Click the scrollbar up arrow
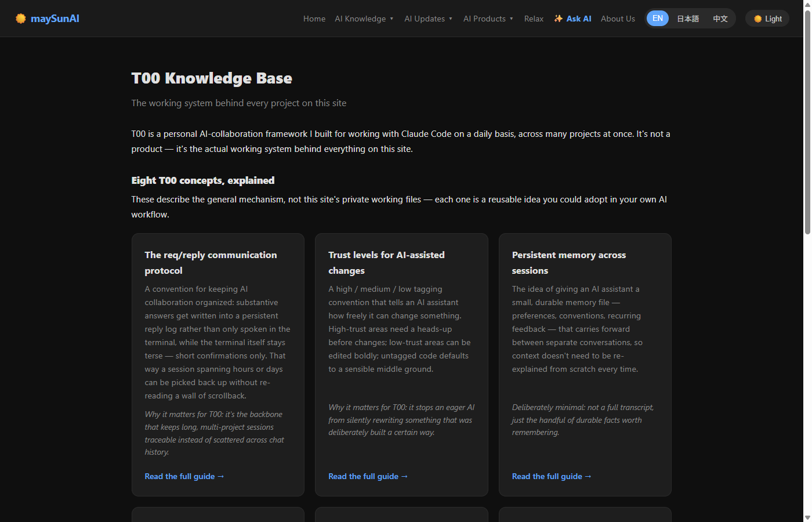812x522 pixels. tap(807, 4)
